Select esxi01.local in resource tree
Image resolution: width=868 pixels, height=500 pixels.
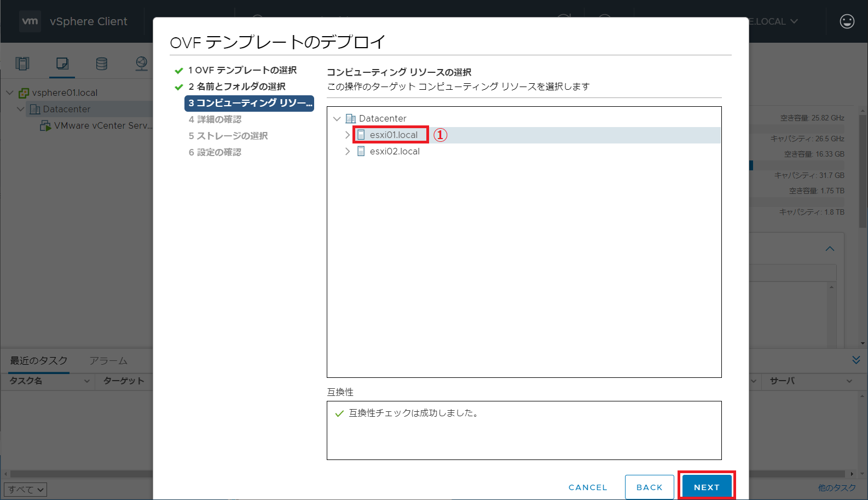394,135
